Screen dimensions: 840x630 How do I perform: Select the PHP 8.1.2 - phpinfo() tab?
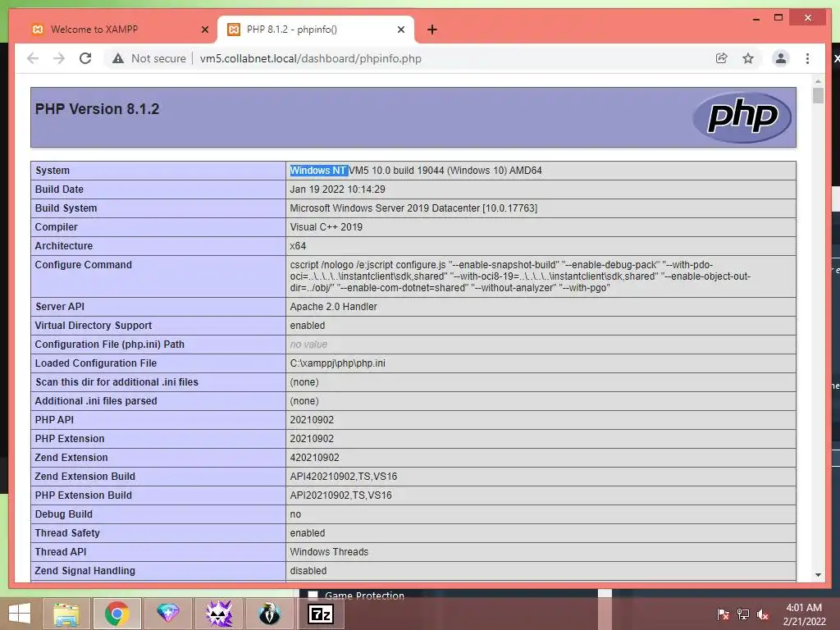click(x=316, y=30)
